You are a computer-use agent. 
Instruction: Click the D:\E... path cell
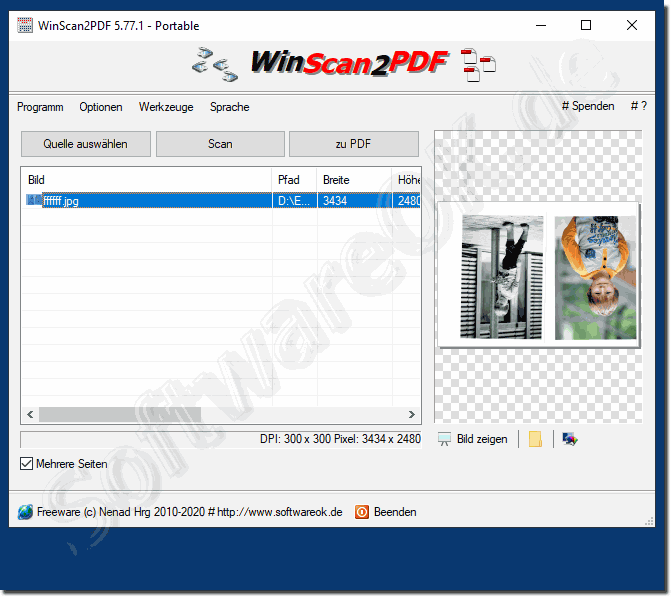pos(294,200)
